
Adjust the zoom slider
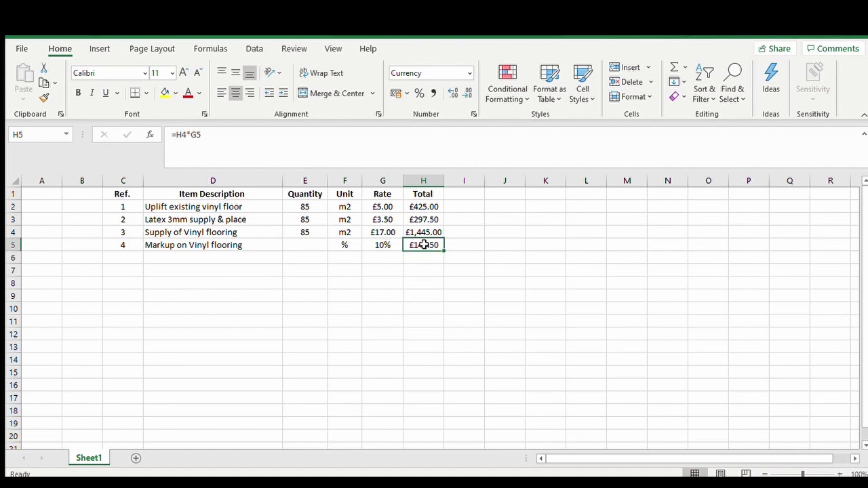(802, 474)
